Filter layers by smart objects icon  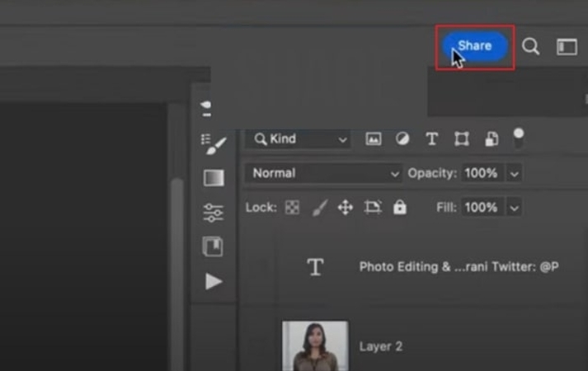pyautogui.click(x=492, y=139)
